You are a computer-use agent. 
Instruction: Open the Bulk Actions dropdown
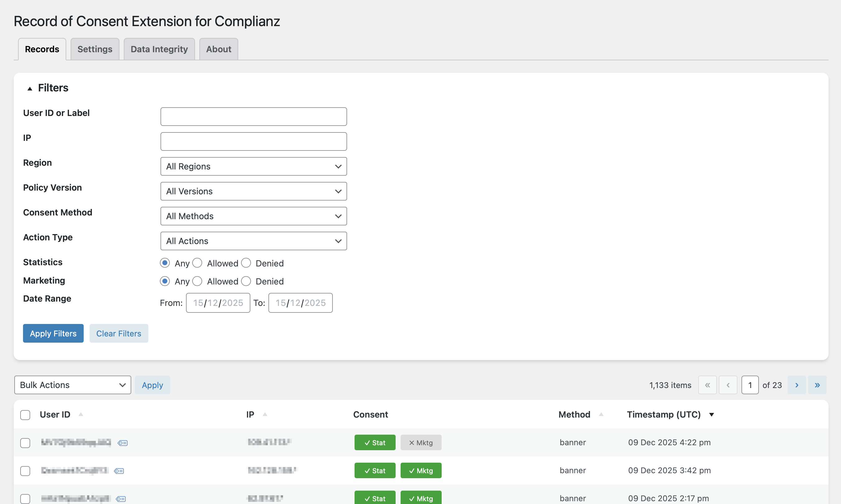click(x=73, y=385)
